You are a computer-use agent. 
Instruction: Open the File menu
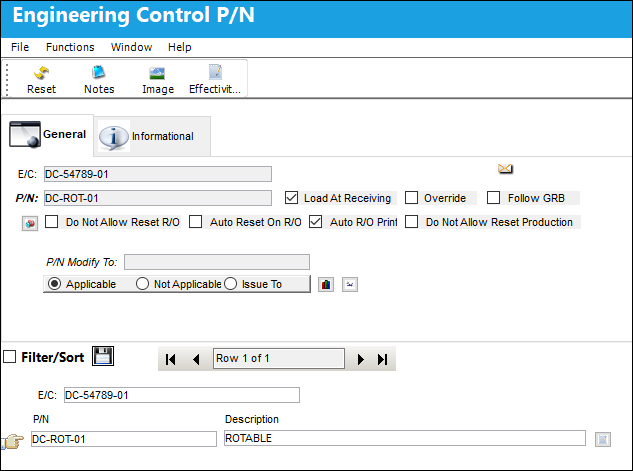[20, 47]
